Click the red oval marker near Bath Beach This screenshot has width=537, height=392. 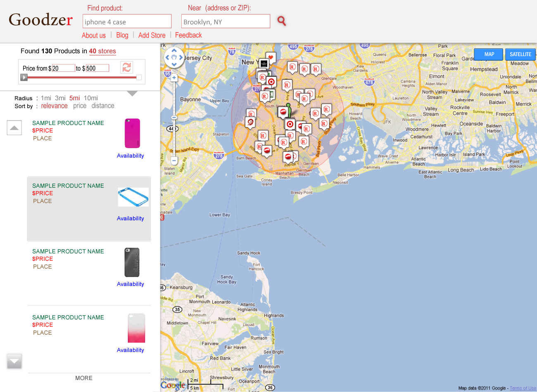pyautogui.click(x=267, y=150)
